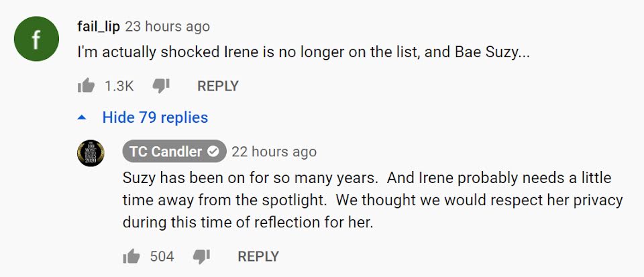
Task: Click the reply line ending 'respect her privacy'
Action: pyautogui.click(x=372, y=201)
